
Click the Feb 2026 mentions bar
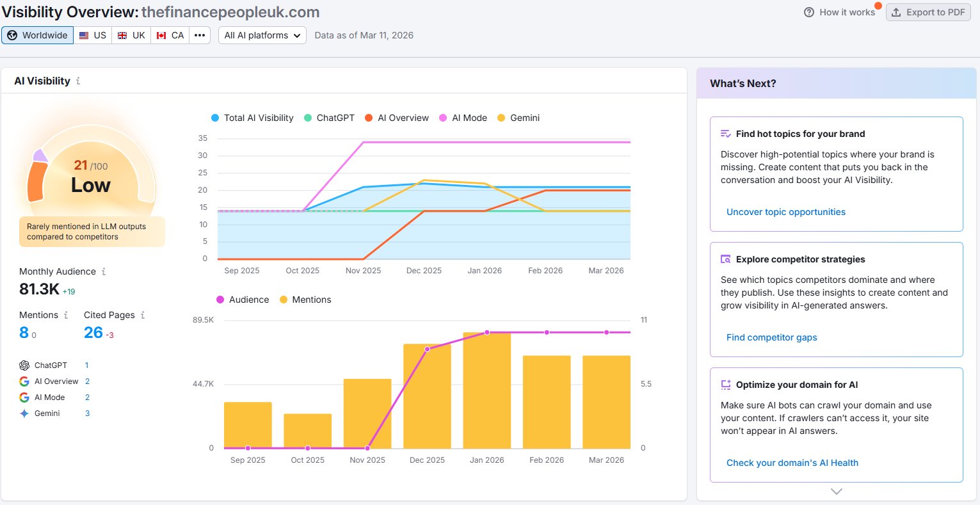(x=547, y=402)
